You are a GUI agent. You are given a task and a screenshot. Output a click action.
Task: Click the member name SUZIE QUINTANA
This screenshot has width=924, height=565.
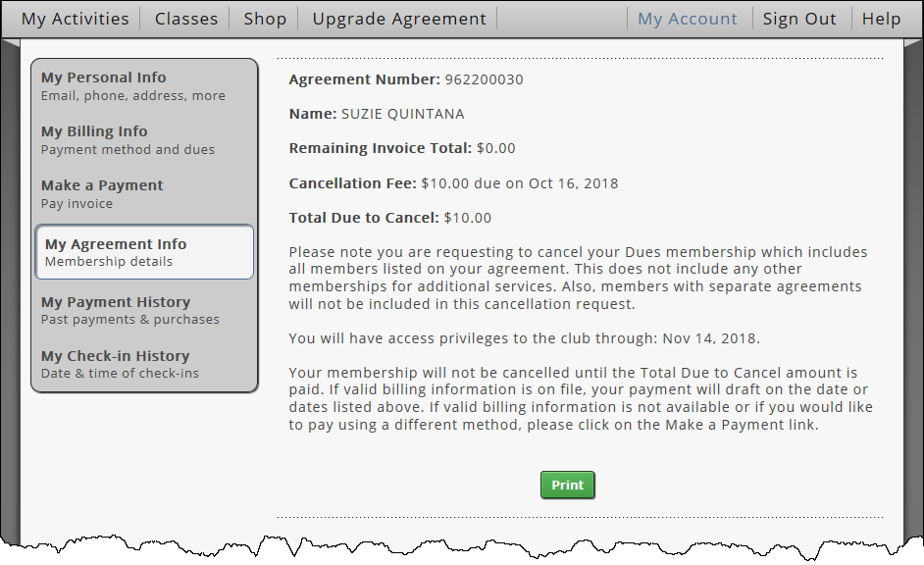click(402, 114)
